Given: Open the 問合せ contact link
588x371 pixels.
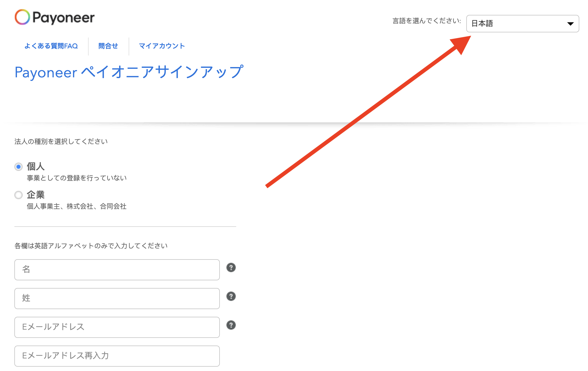Looking at the screenshot, I should click(108, 46).
